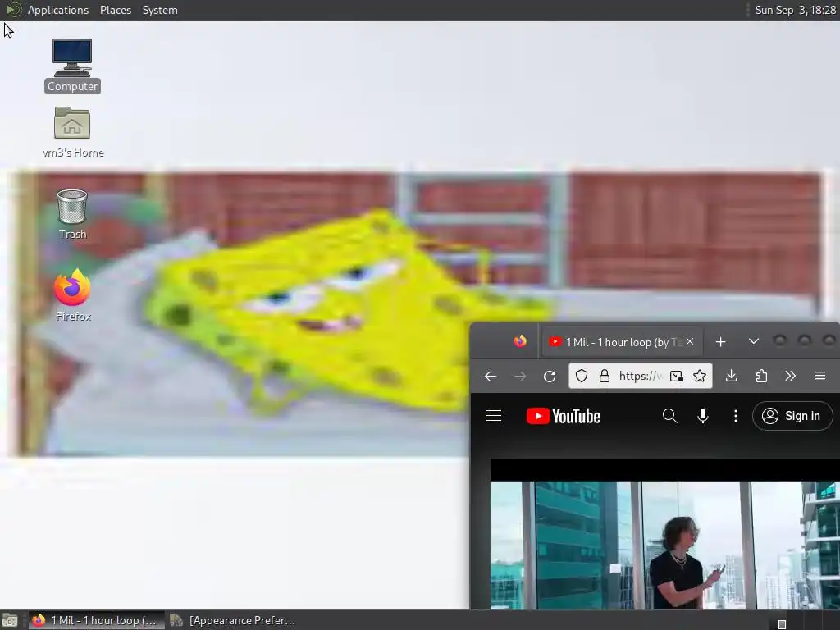
Task: Click the Firefox View icon in tab bar
Action: [519, 341]
